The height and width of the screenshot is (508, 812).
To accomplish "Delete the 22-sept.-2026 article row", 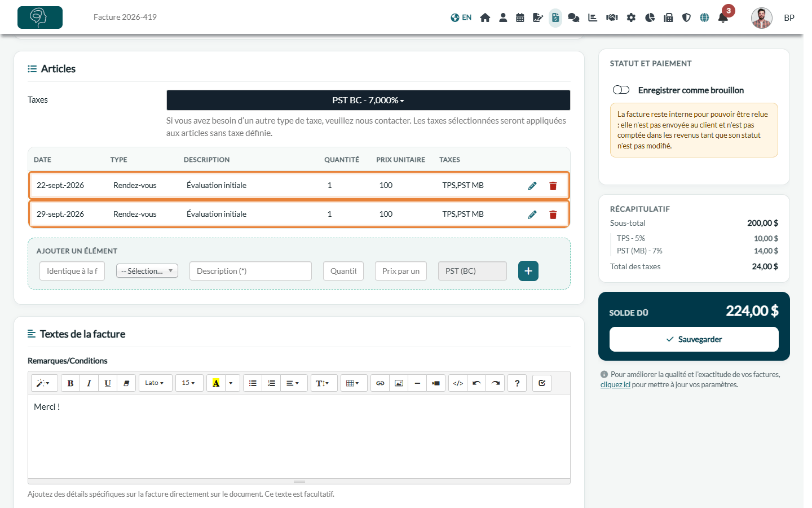I will pos(553,186).
